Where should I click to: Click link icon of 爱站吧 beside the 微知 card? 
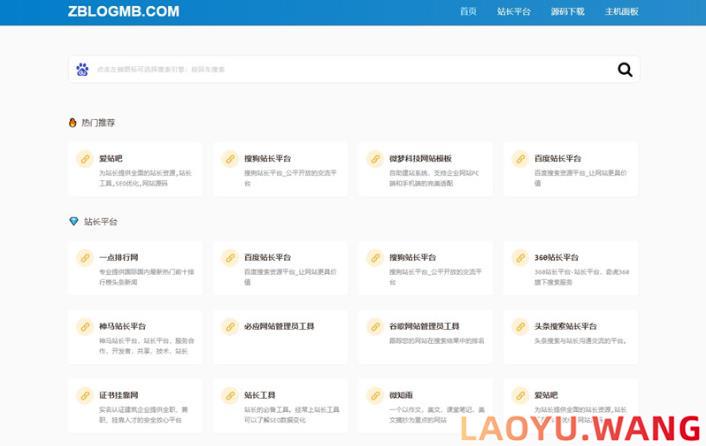pos(520,396)
